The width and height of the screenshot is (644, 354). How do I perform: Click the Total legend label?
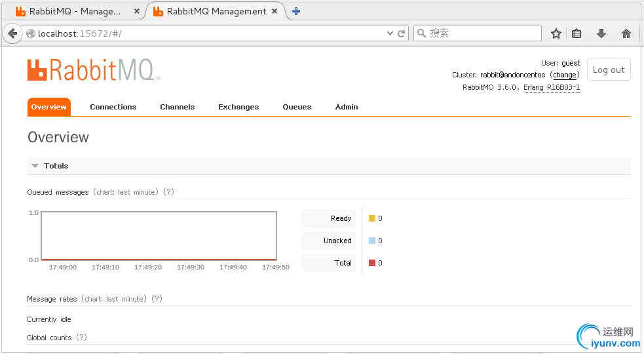coord(329,263)
